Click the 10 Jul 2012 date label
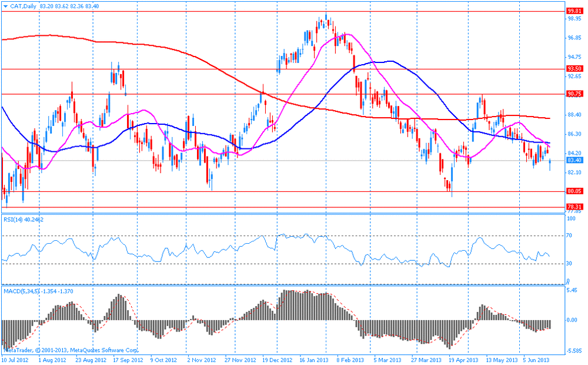588x365 pixels. click(15, 360)
